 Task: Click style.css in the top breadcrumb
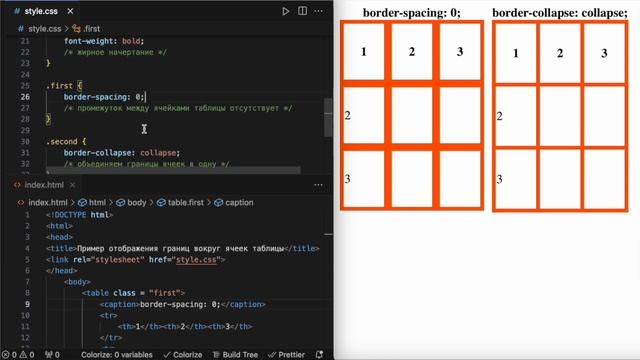(44, 29)
